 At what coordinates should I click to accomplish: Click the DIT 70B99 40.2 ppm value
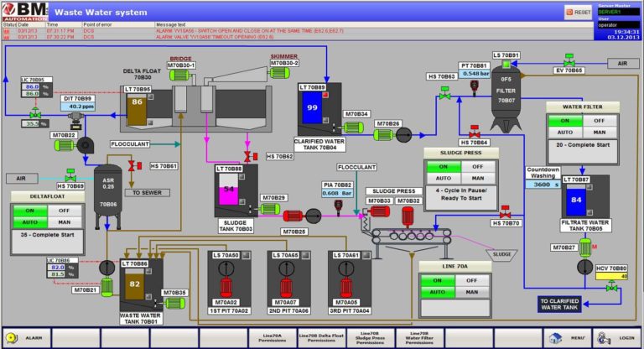(78, 107)
